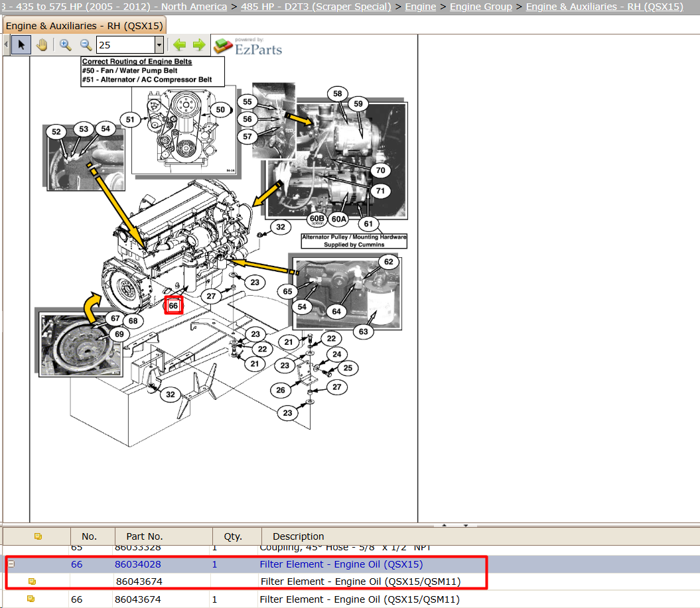
Task: Click callout 57 in diagram
Action: click(247, 137)
